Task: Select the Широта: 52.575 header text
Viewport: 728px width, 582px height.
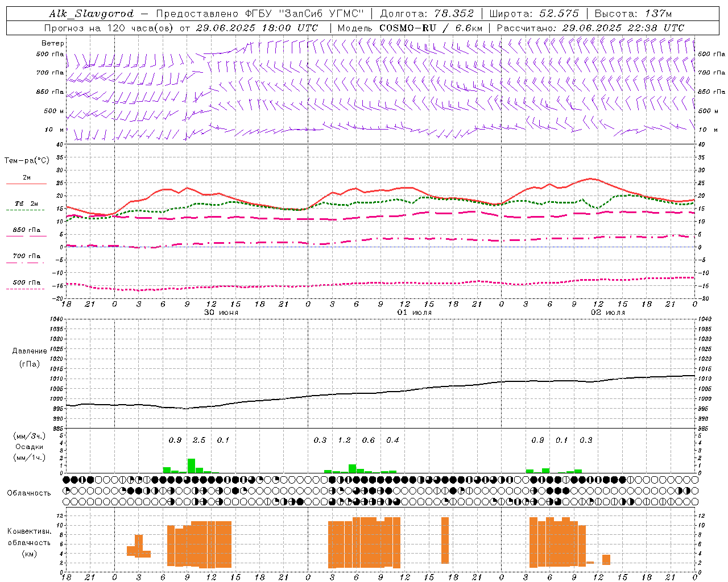Action: pyautogui.click(x=533, y=14)
